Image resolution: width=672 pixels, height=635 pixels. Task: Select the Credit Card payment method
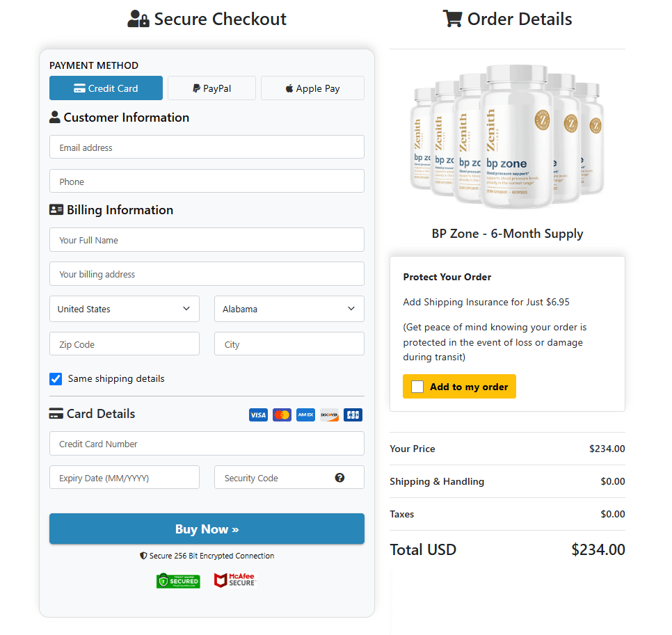pyautogui.click(x=106, y=88)
